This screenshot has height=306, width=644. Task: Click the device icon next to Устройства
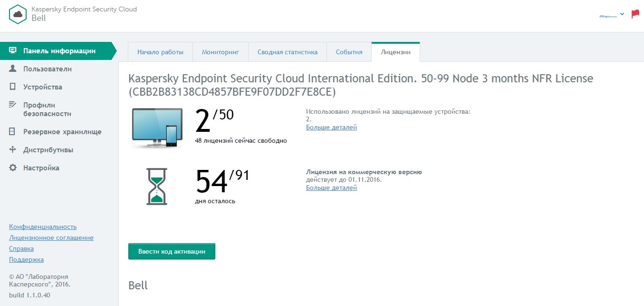[x=13, y=87]
